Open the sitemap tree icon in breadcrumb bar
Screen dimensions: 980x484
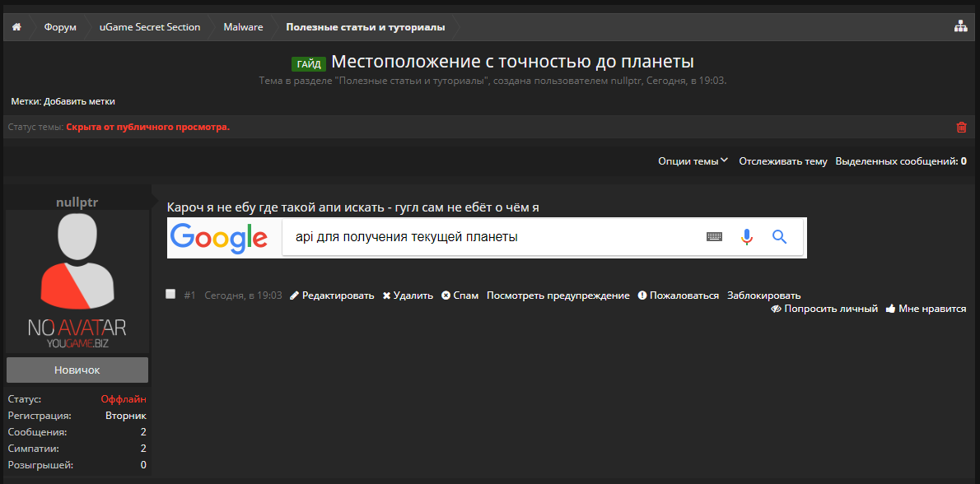pos(960,27)
